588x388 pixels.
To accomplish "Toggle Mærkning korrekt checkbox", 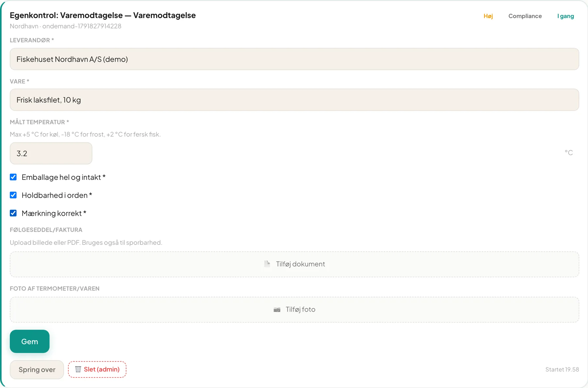I will click(x=13, y=213).
